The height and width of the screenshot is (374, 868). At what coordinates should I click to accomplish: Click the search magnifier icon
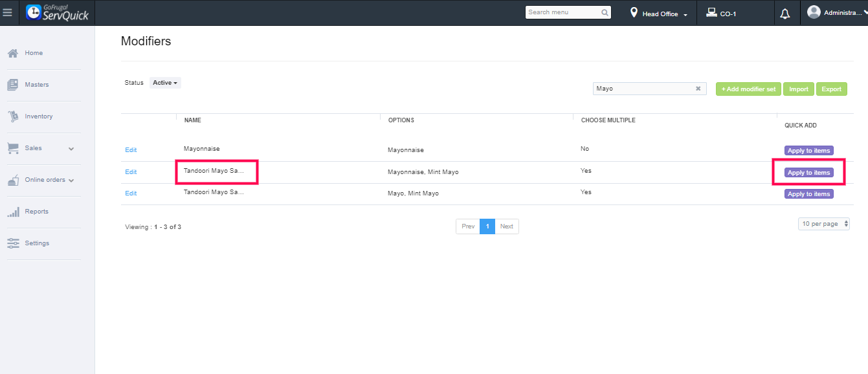tap(605, 12)
